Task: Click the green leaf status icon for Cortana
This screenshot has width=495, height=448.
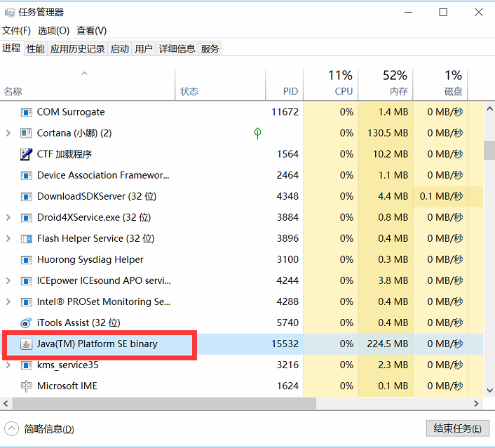Action: click(x=257, y=133)
